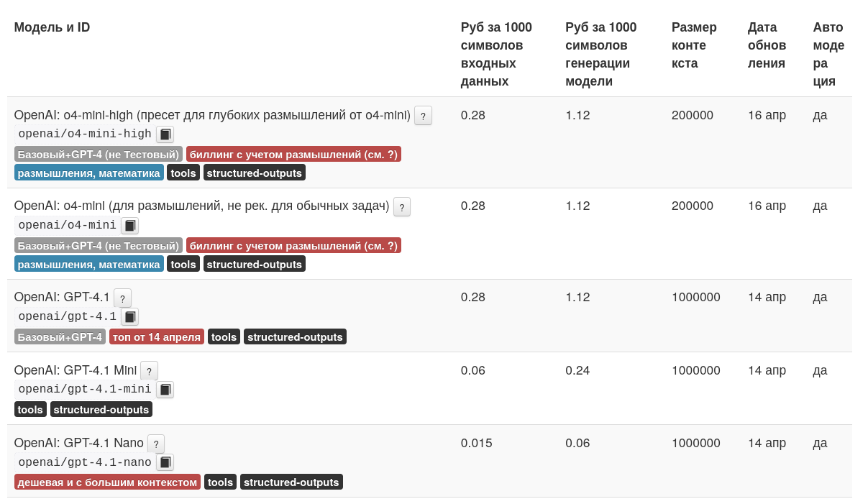Select the openai/gpt-4.1 ID code
The image size is (868, 504).
(68, 316)
